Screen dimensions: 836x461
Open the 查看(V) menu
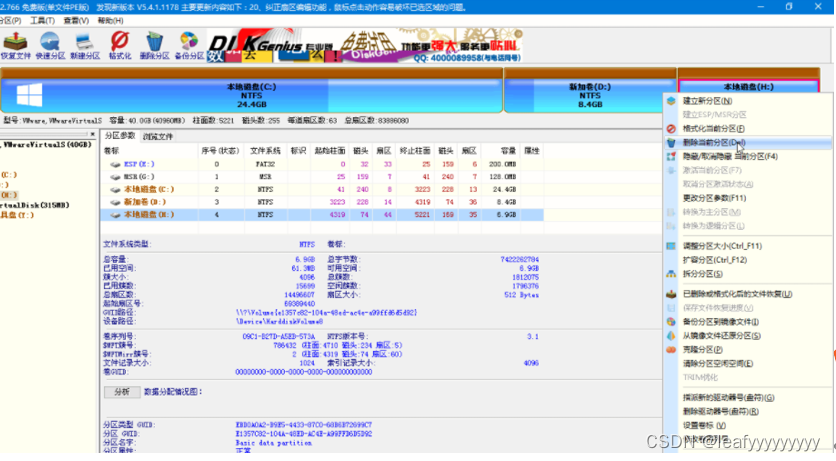tap(76, 20)
